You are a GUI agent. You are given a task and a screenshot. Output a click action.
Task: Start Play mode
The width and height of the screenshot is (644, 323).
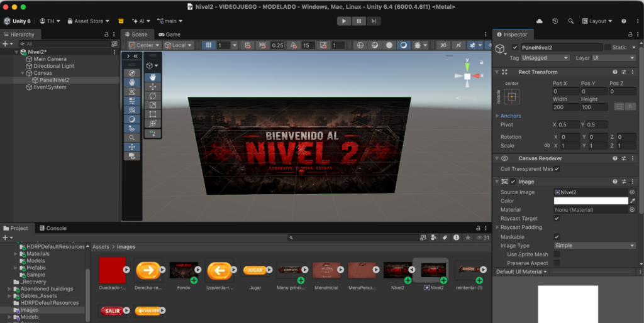344,21
